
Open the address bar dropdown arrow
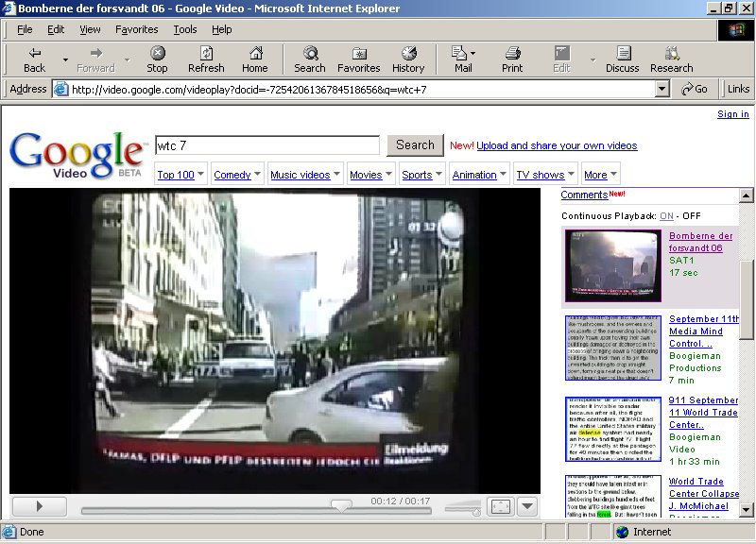point(662,89)
